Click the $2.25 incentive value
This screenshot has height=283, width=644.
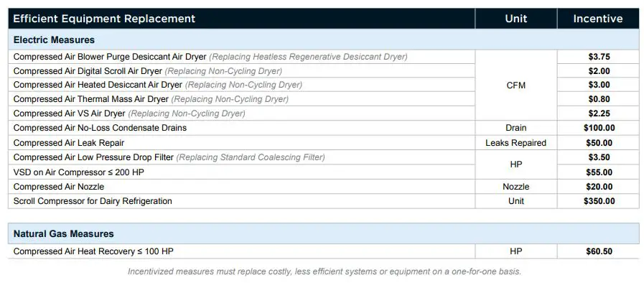tap(599, 113)
